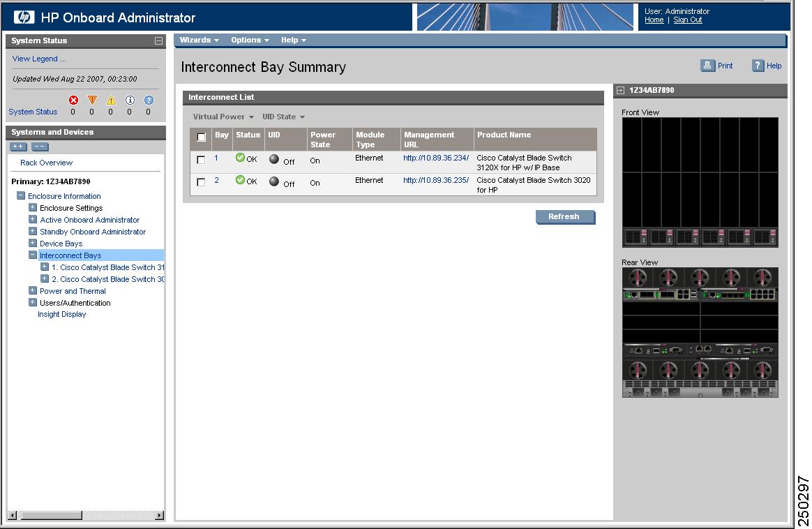Expand the second Cisco Catalyst Blade Switch node
The height and width of the screenshot is (529, 812).
[45, 279]
